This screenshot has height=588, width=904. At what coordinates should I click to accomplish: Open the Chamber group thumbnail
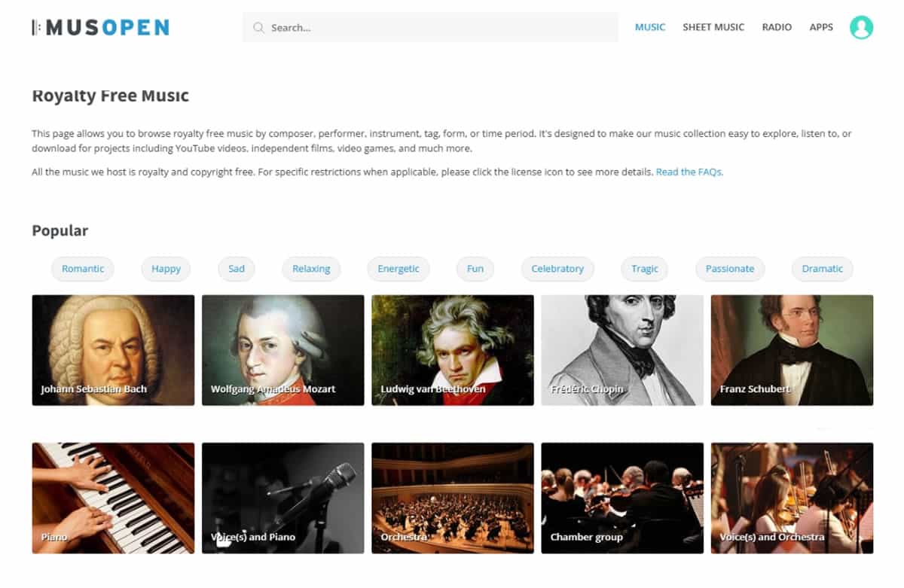(x=622, y=498)
